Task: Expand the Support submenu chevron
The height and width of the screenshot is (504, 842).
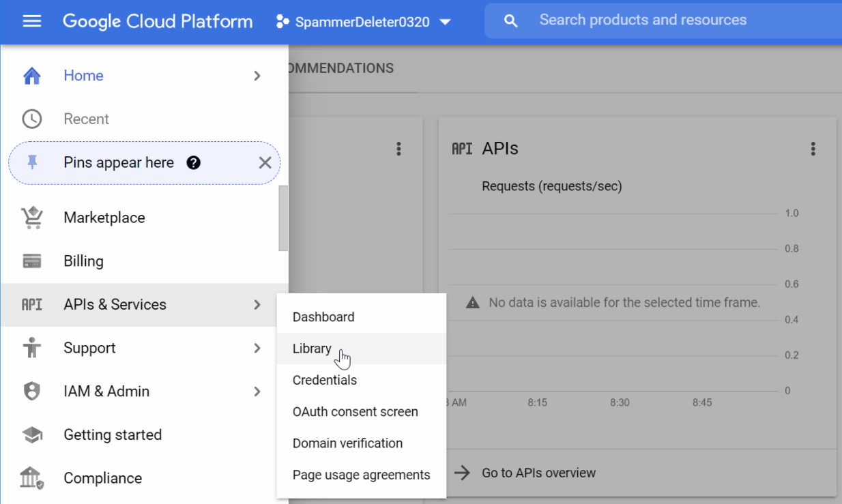Action: [257, 348]
